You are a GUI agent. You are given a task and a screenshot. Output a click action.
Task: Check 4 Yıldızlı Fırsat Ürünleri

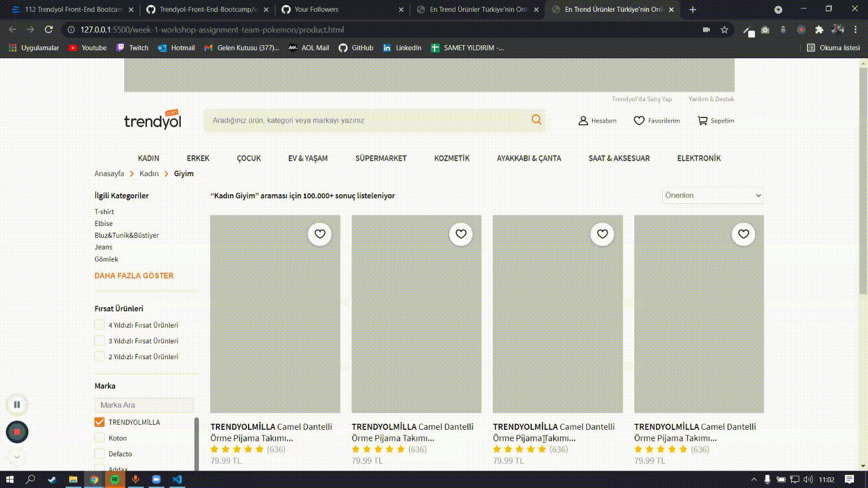(99, 324)
